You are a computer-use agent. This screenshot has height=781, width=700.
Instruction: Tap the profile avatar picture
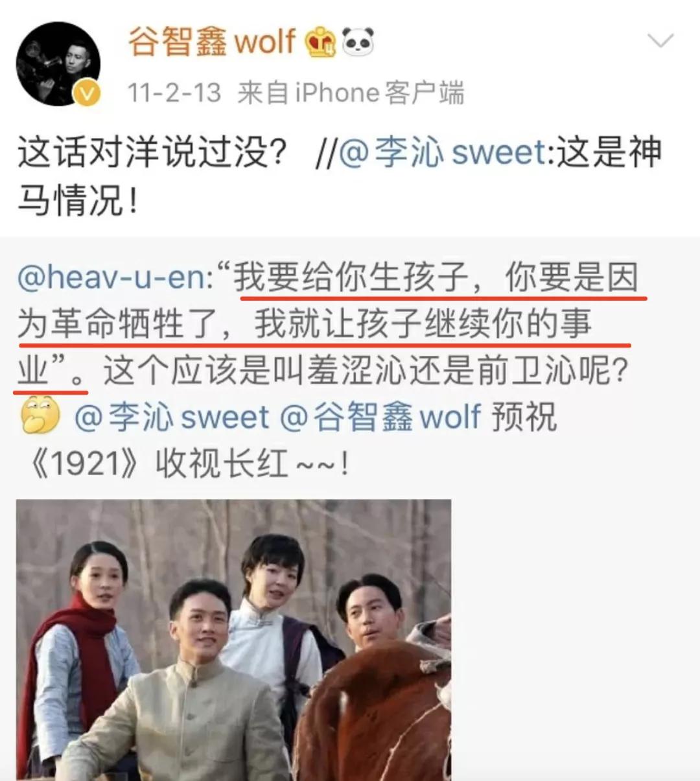(x=58, y=64)
